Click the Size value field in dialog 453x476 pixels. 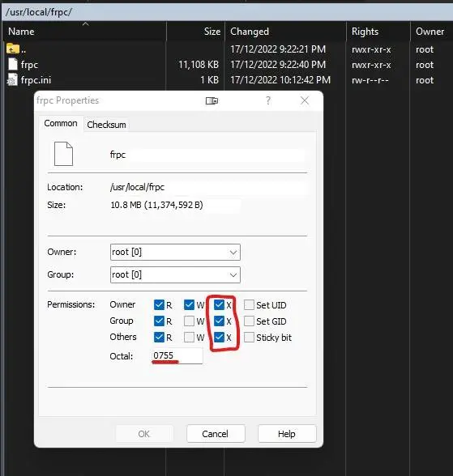[175, 205]
